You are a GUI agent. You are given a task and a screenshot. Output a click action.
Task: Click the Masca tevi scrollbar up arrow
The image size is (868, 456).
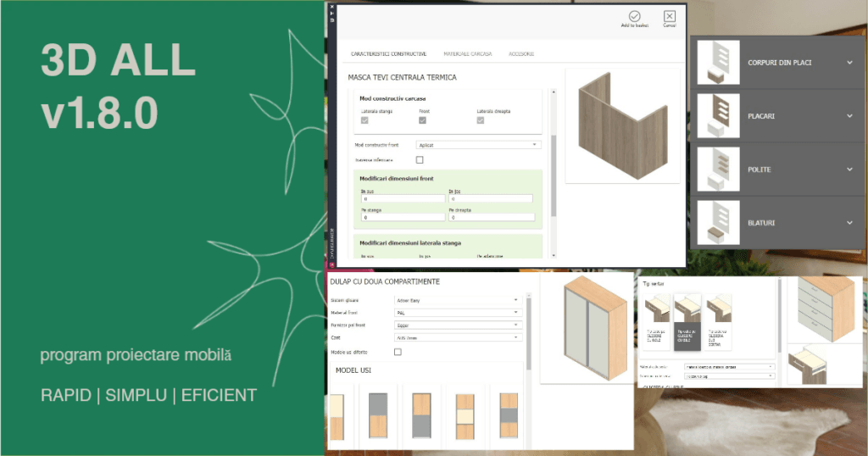coord(554,92)
